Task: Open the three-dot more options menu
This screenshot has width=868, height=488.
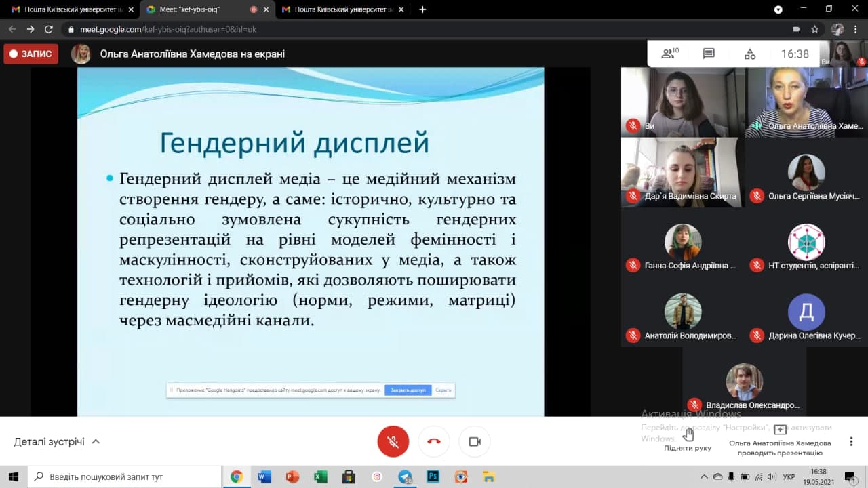Action: click(851, 442)
